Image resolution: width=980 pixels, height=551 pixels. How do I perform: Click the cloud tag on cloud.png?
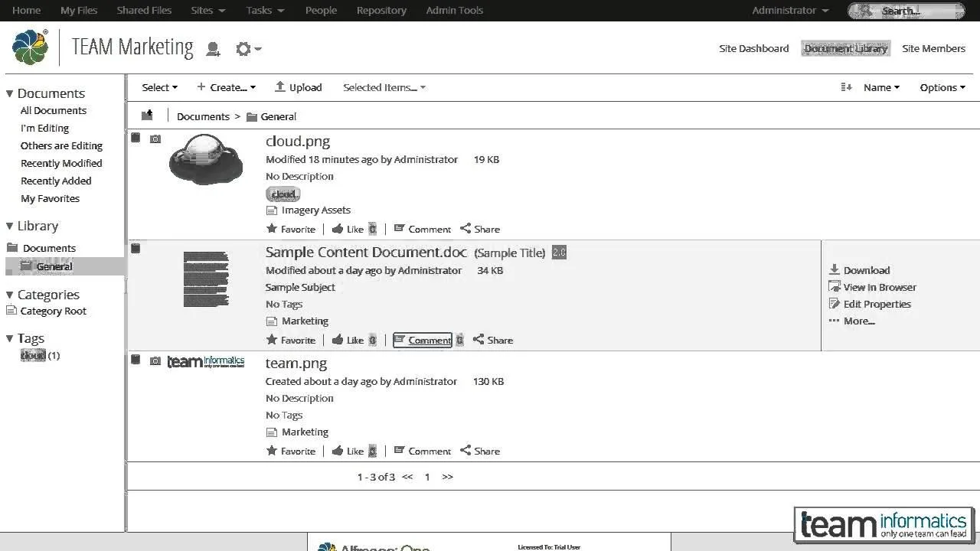coord(283,194)
